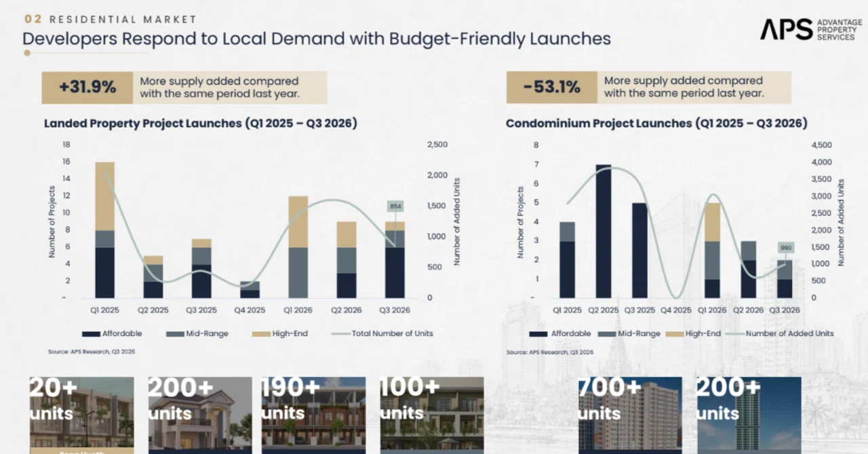Open the 190+ units townhouse thumbnail
868x454 pixels.
[x=313, y=415]
